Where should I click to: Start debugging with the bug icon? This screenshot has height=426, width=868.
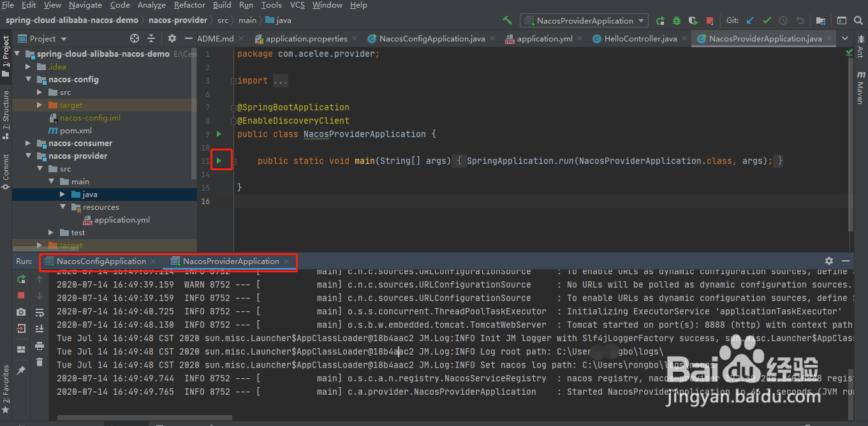click(677, 20)
